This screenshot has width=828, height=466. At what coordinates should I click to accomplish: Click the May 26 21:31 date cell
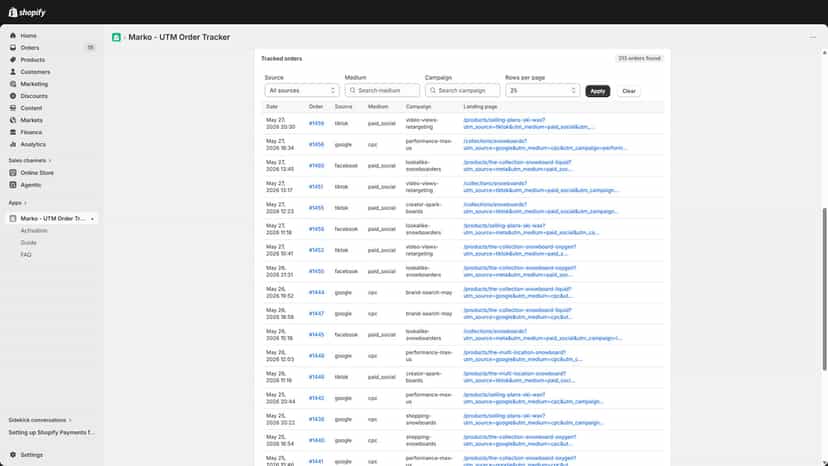(279, 272)
